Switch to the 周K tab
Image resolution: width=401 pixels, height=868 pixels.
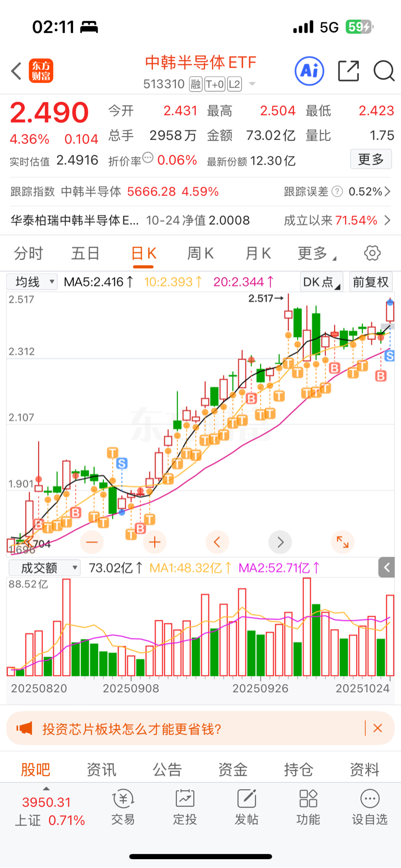[200, 254]
